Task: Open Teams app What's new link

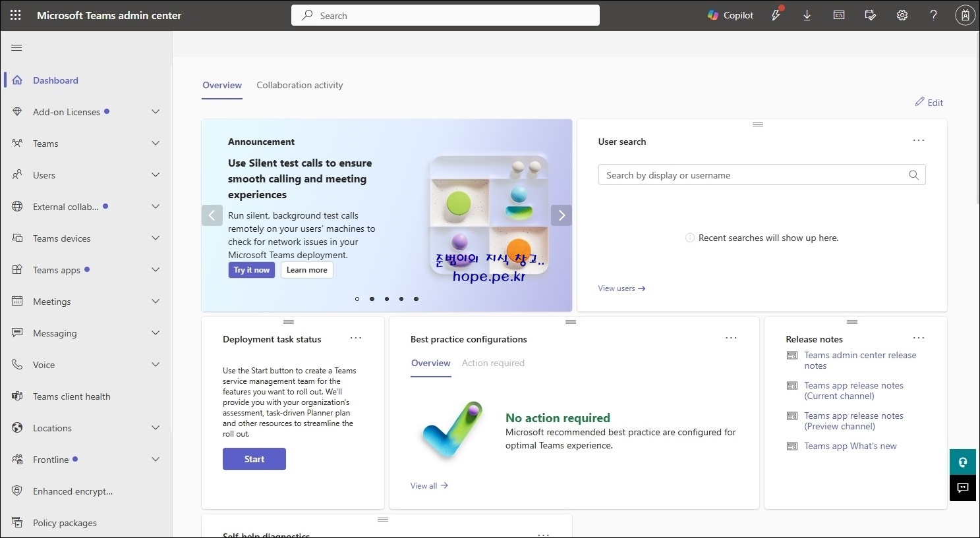Action: (850, 446)
